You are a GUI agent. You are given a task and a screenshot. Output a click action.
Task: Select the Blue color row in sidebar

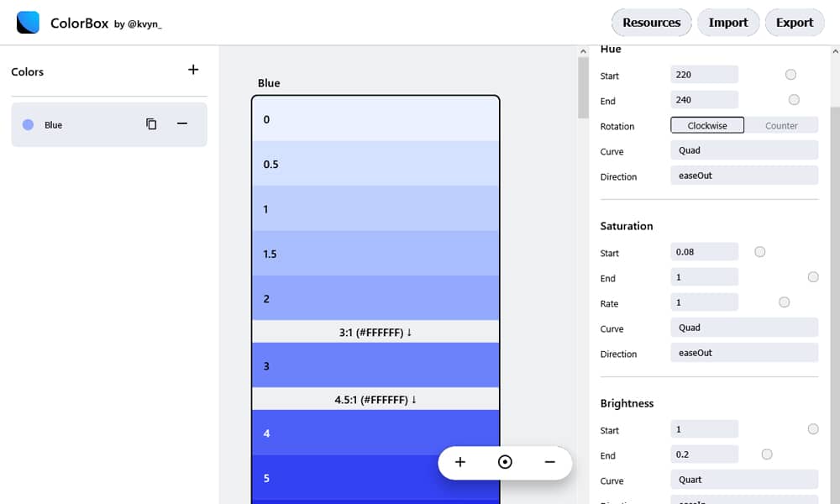109,125
